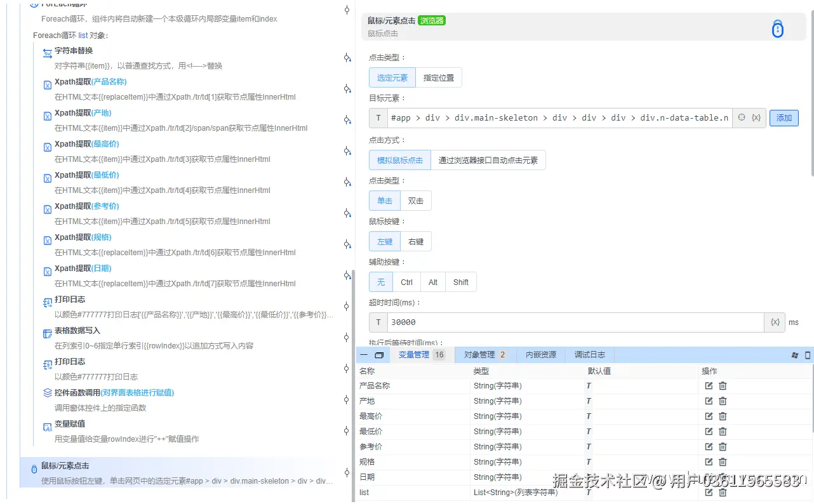The image size is (814, 504).
Task: Choose 模拟鼠标点击 click method
Action: (400, 160)
